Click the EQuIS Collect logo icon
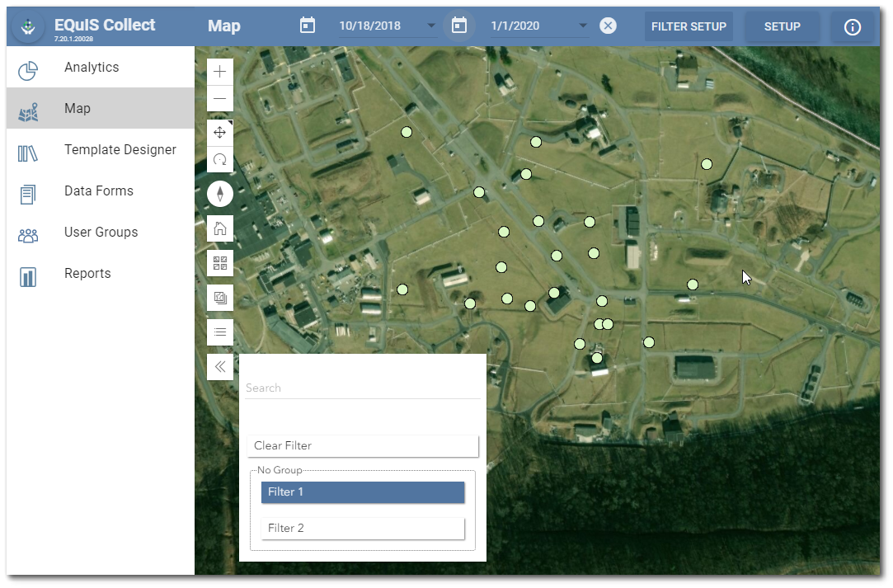Image resolution: width=893 pixels, height=588 pixels. 28,26
